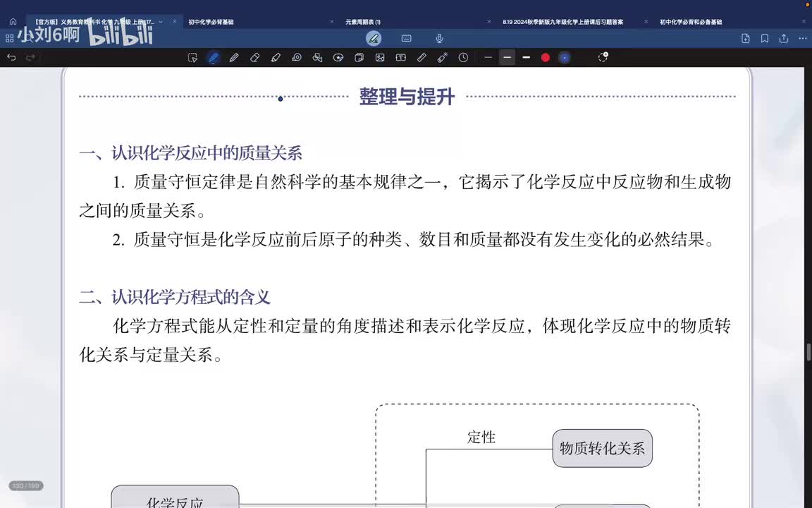Select the laser pointer tool
The image size is (812, 508).
click(x=442, y=58)
